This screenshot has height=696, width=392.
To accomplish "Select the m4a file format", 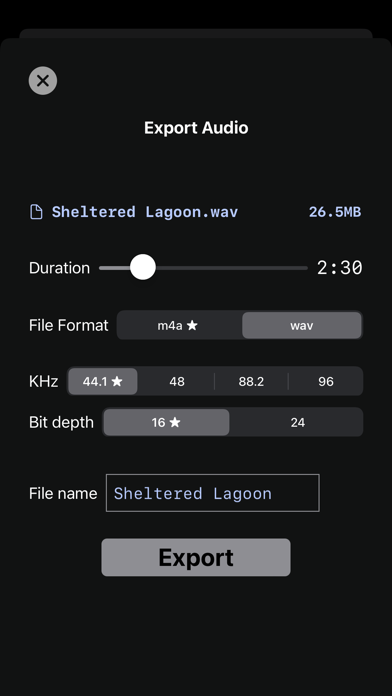I will [179, 325].
